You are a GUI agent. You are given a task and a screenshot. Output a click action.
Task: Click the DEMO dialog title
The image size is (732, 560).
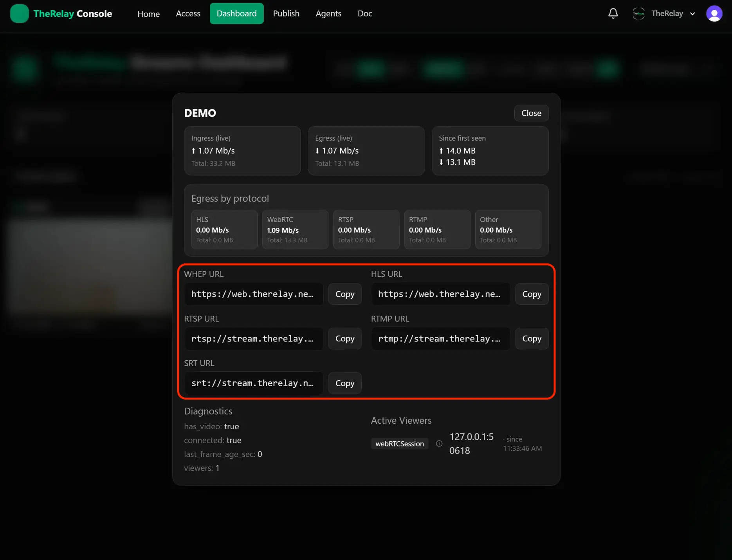coord(200,113)
